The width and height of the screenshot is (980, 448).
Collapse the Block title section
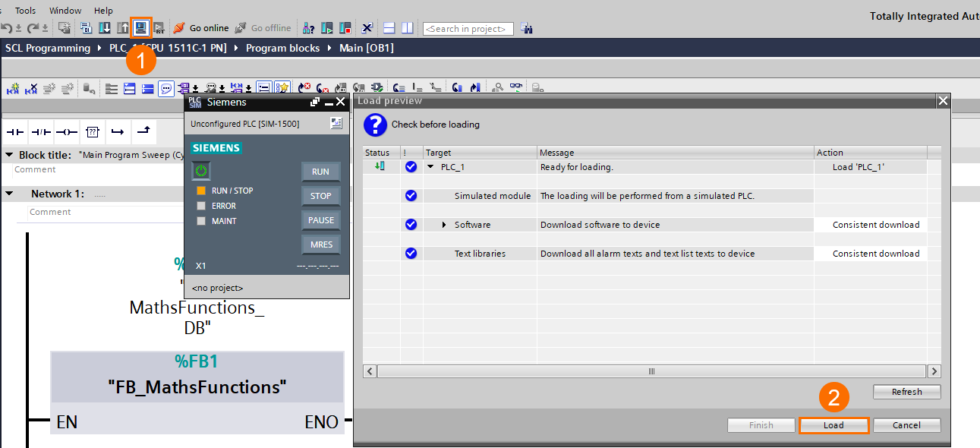pyautogui.click(x=9, y=155)
